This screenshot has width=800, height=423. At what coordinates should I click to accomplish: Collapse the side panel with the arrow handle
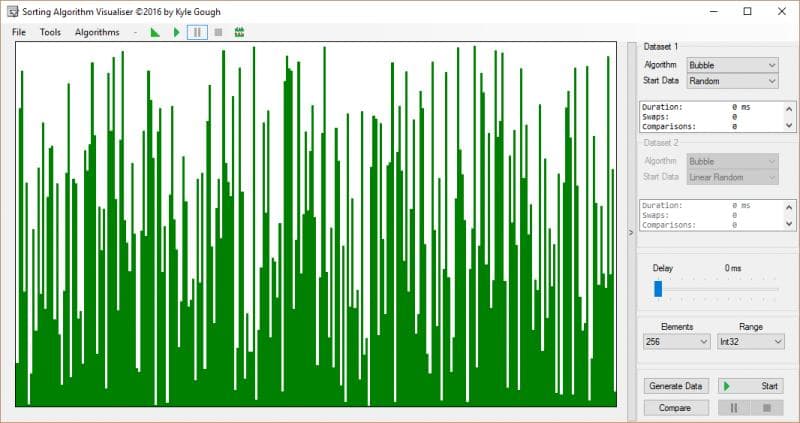pyautogui.click(x=630, y=232)
